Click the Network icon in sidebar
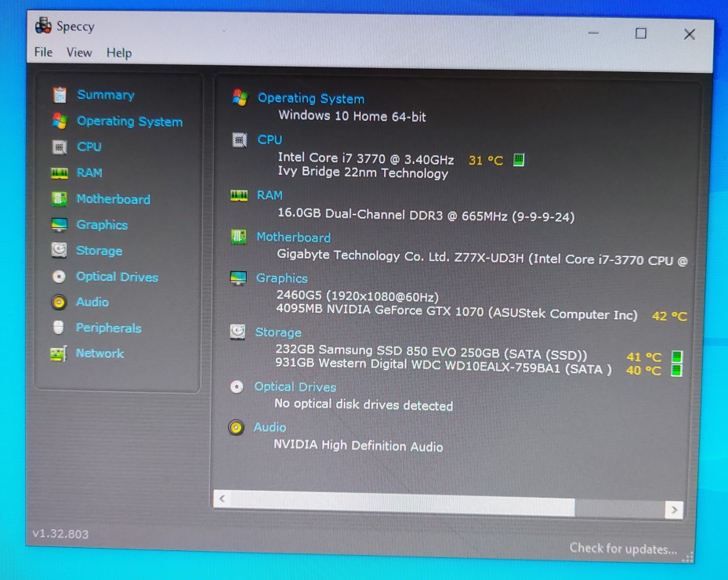Image resolution: width=728 pixels, height=580 pixels. click(58, 353)
